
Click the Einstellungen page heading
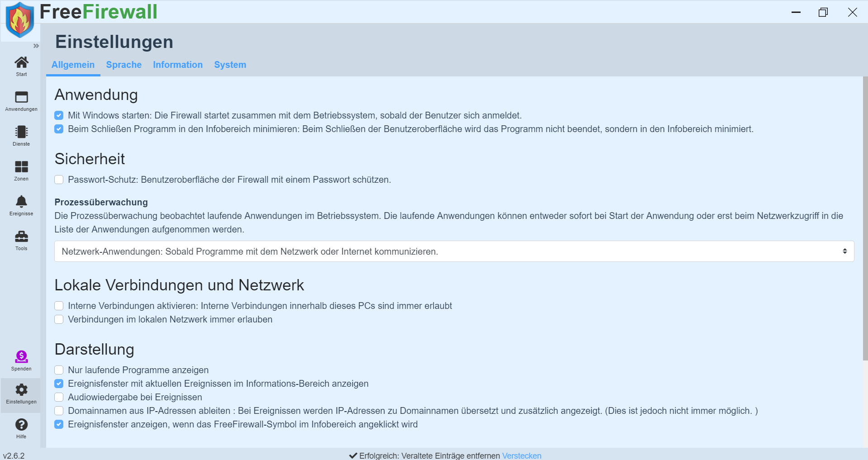click(x=114, y=42)
